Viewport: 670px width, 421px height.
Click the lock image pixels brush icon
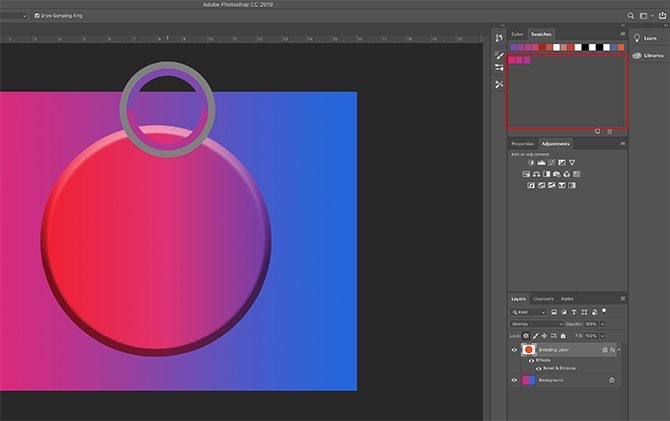pyautogui.click(x=535, y=335)
